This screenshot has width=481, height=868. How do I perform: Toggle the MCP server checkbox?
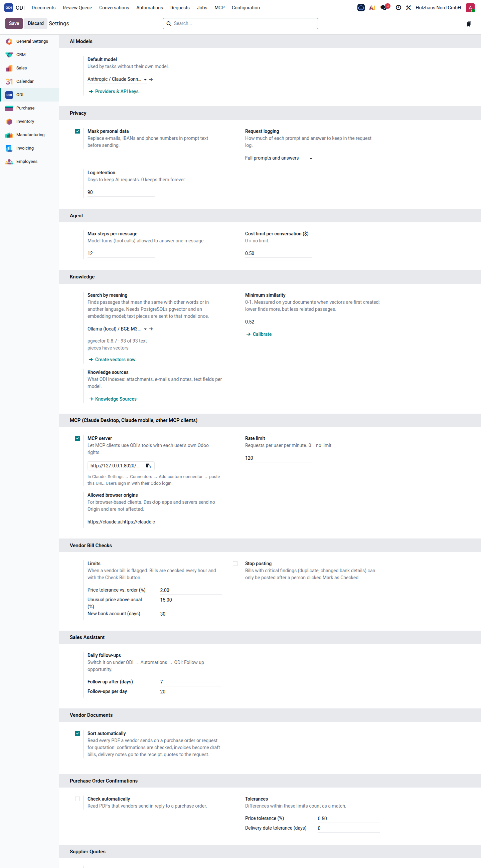(x=77, y=438)
